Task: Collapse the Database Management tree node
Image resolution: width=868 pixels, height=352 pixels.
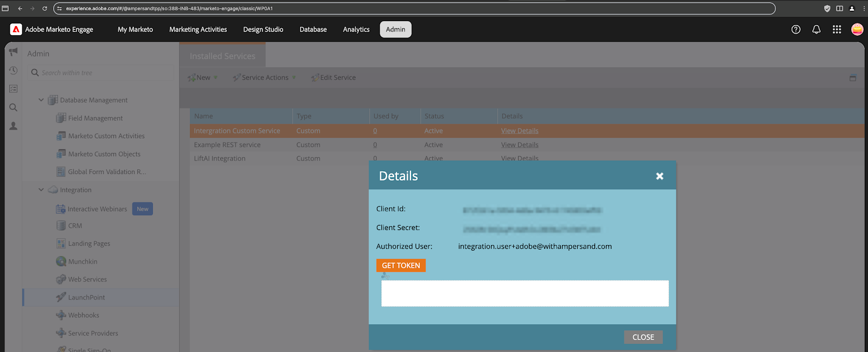Action: [41, 100]
